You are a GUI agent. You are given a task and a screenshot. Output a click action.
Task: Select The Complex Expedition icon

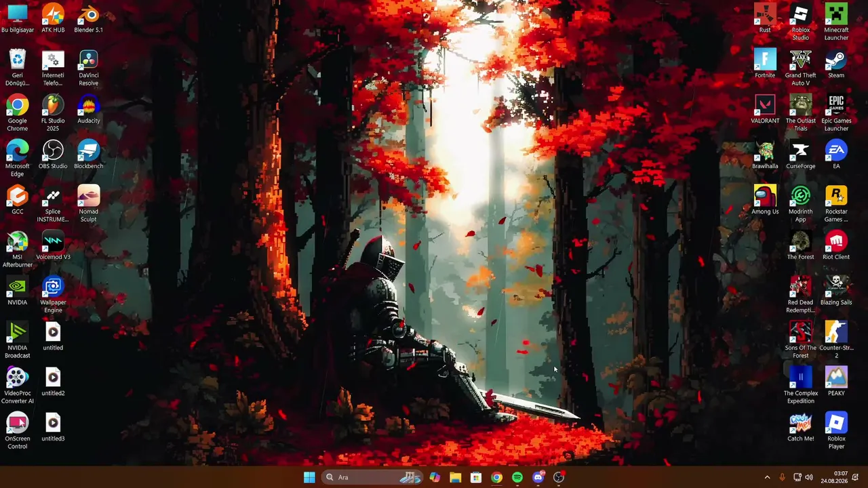point(801,386)
